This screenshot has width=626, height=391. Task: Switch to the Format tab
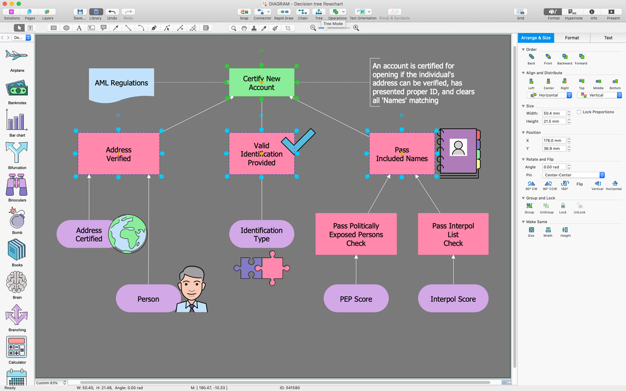point(572,38)
